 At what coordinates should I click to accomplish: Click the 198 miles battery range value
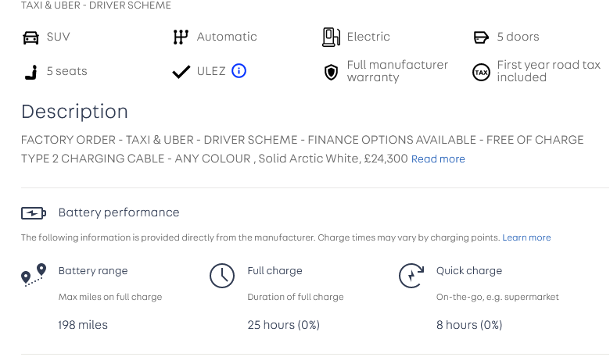tap(83, 325)
